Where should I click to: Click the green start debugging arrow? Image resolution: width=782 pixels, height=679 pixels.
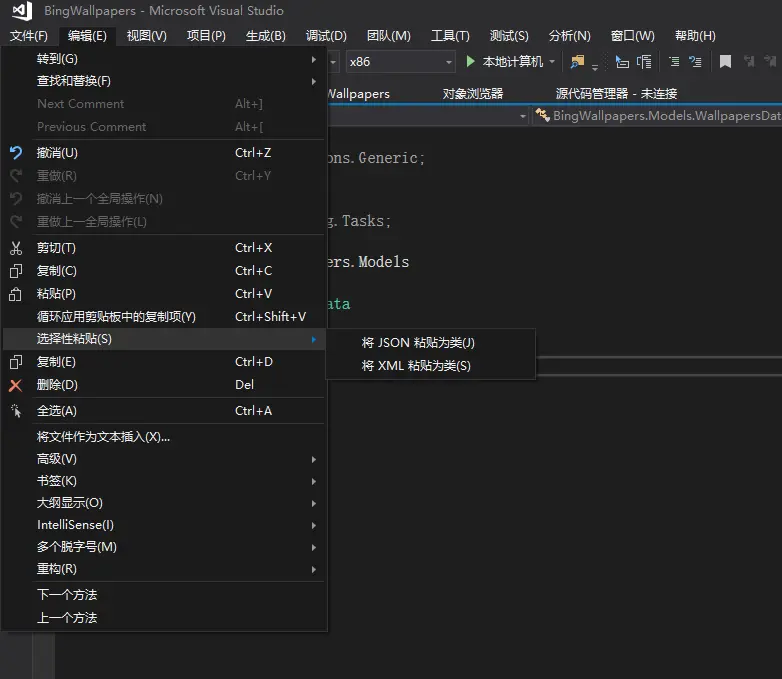(x=470, y=61)
